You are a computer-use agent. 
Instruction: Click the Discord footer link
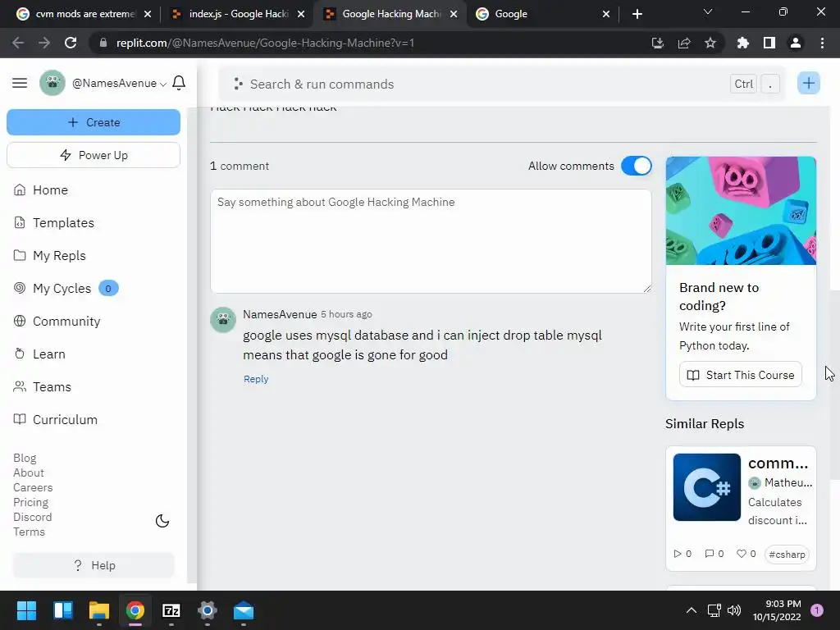pyautogui.click(x=32, y=517)
